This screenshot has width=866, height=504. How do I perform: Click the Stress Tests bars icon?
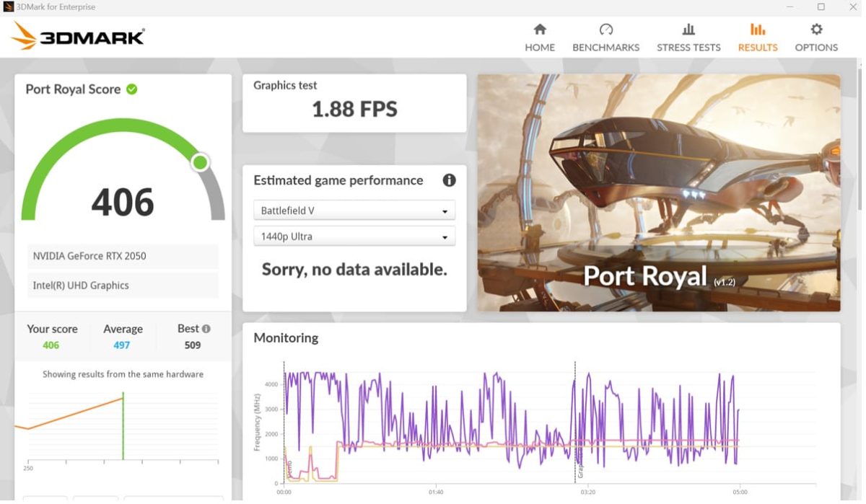[688, 30]
